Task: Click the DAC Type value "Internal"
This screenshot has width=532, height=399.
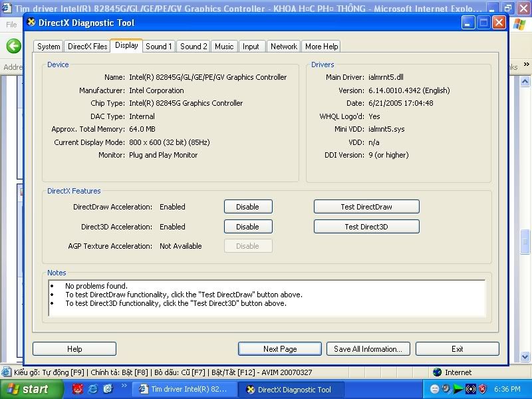Action: point(142,116)
